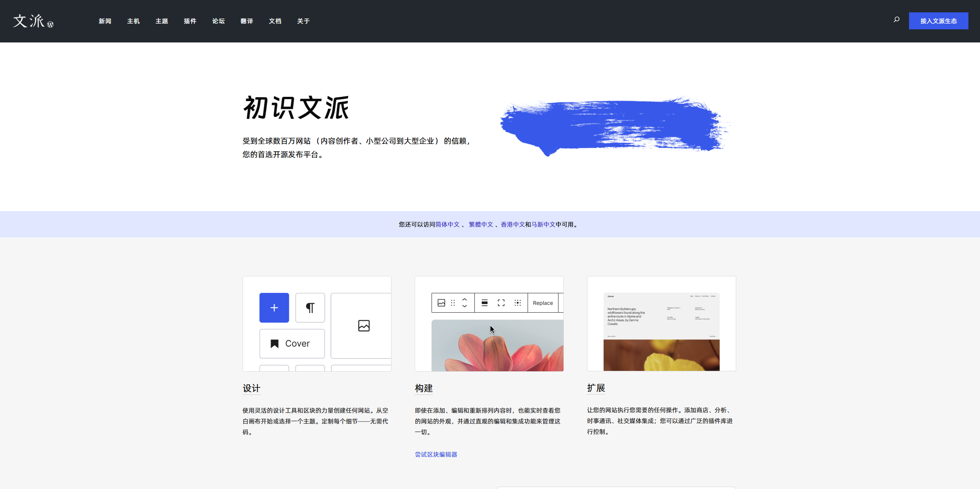Open the 新闻 menu item

[105, 21]
